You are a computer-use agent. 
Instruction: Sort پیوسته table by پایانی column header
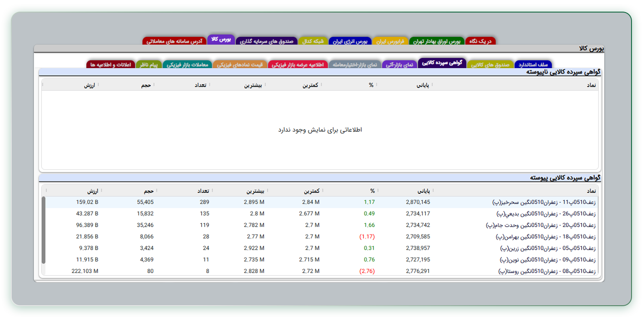pos(423,191)
